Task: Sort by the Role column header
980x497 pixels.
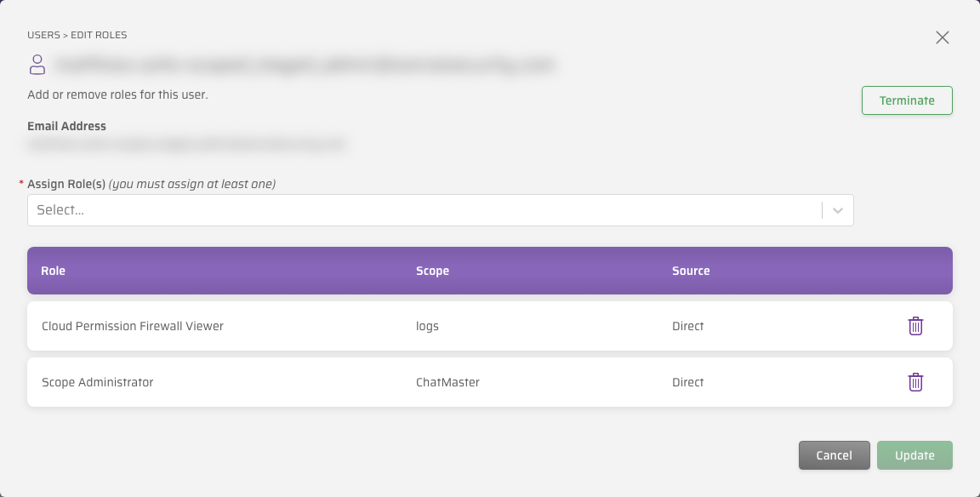Action: pos(53,271)
